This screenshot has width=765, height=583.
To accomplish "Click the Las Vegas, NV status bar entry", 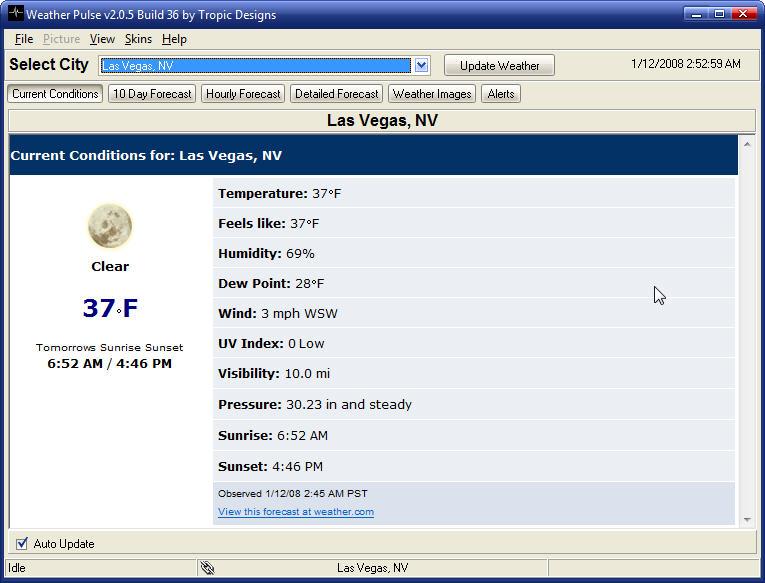I will pos(372,568).
